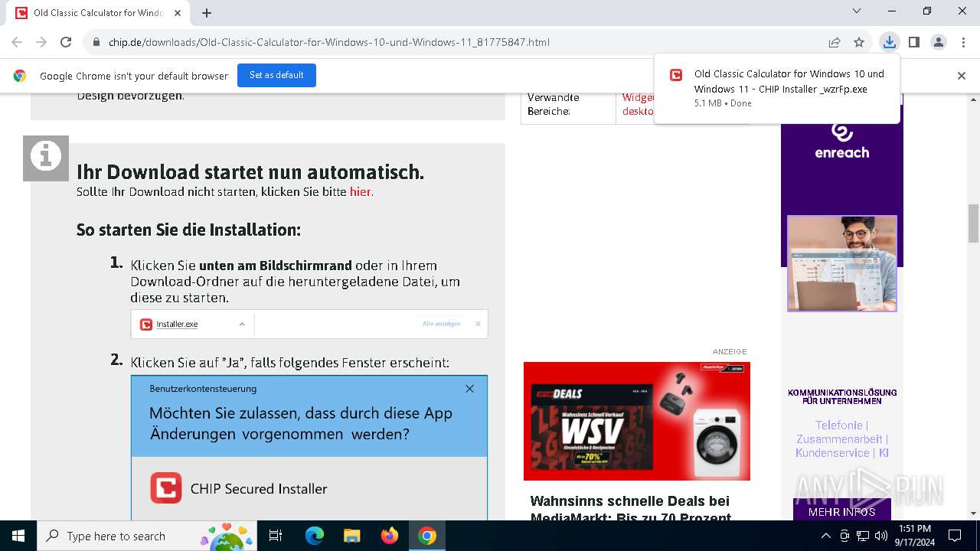Screen dimensions: 980x551
Task: Open the Chrome profile avatar menu
Action: tap(939, 42)
